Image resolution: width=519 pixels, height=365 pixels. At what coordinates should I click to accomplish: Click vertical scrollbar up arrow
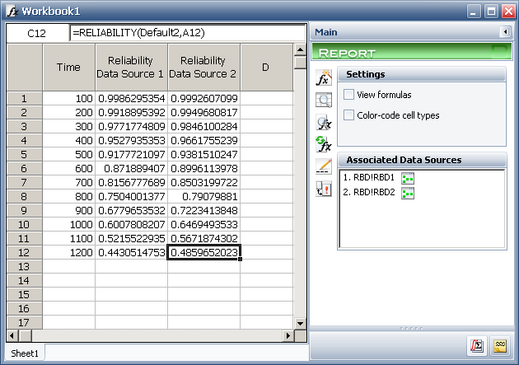click(x=300, y=50)
